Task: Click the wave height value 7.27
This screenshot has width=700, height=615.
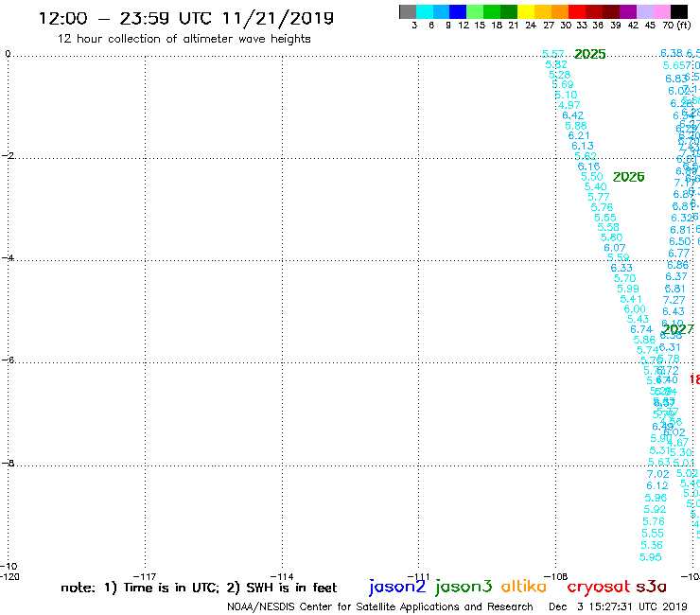Action: (674, 300)
